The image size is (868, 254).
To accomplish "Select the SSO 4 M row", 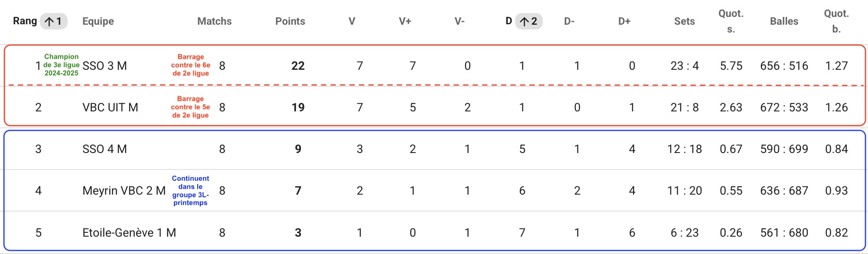I will pos(435,149).
